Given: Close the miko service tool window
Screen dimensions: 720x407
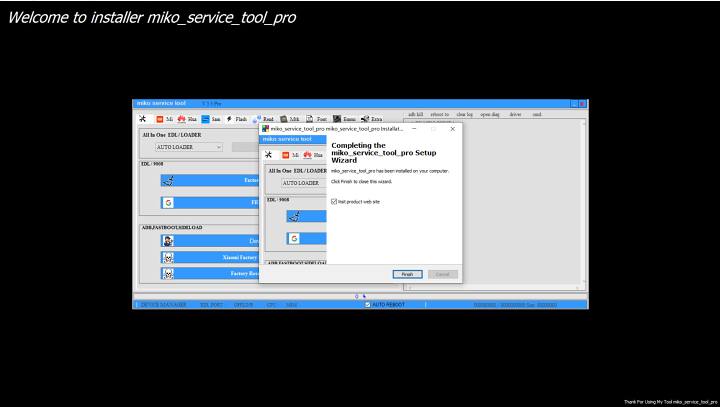Looking at the screenshot, I should click(582, 104).
